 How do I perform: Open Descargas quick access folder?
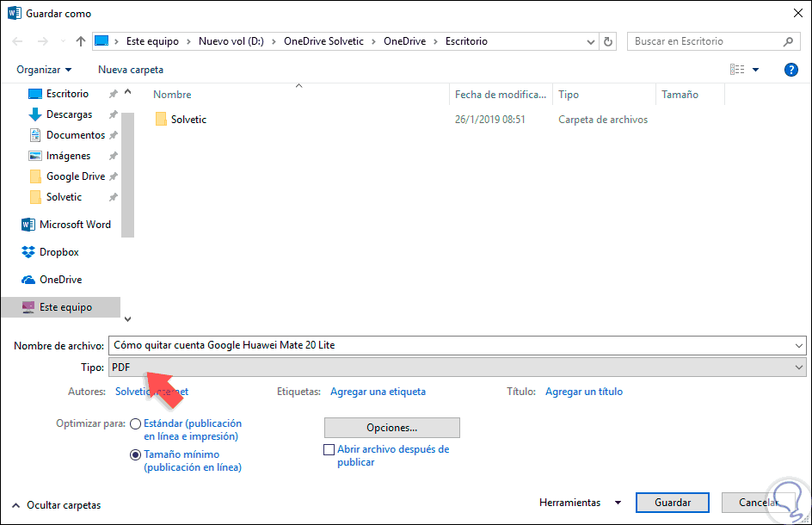(61, 114)
